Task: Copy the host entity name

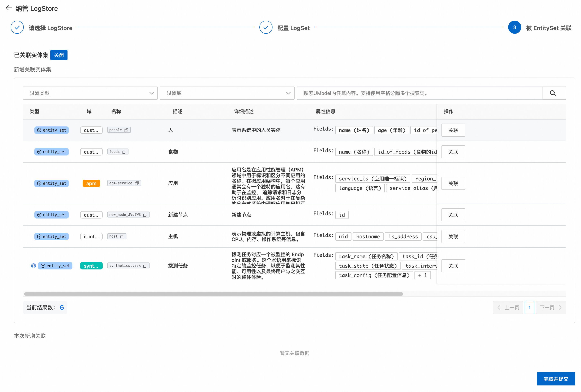Action: tap(122, 237)
